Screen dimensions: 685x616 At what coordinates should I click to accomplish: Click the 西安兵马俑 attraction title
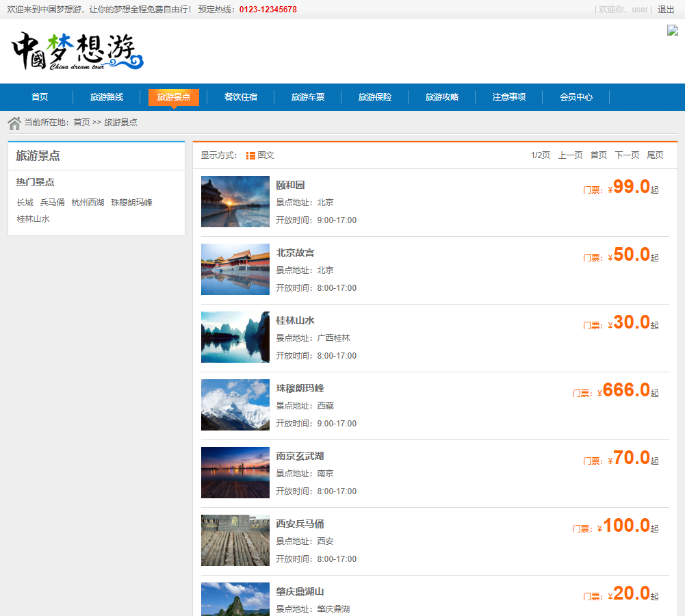click(x=300, y=524)
